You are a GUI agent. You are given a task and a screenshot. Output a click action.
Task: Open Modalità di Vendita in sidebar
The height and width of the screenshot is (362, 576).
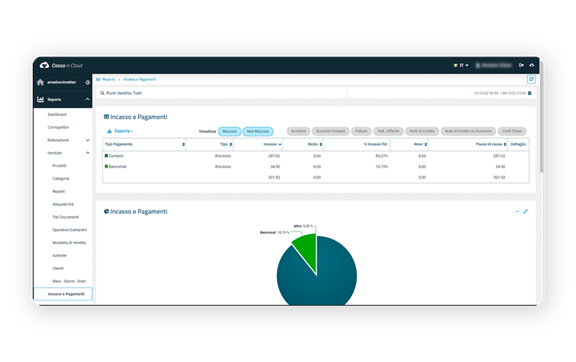(x=69, y=243)
